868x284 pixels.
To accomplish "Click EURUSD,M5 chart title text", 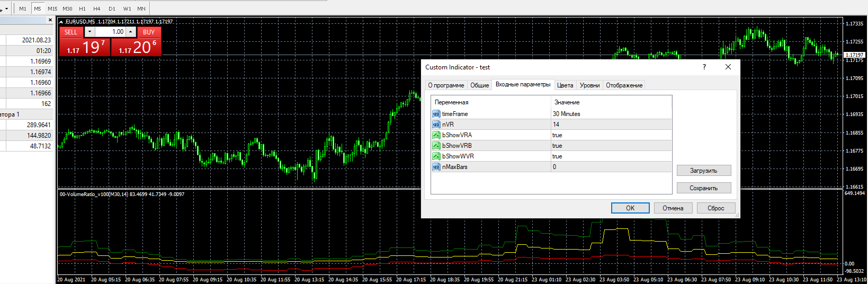I will (80, 22).
